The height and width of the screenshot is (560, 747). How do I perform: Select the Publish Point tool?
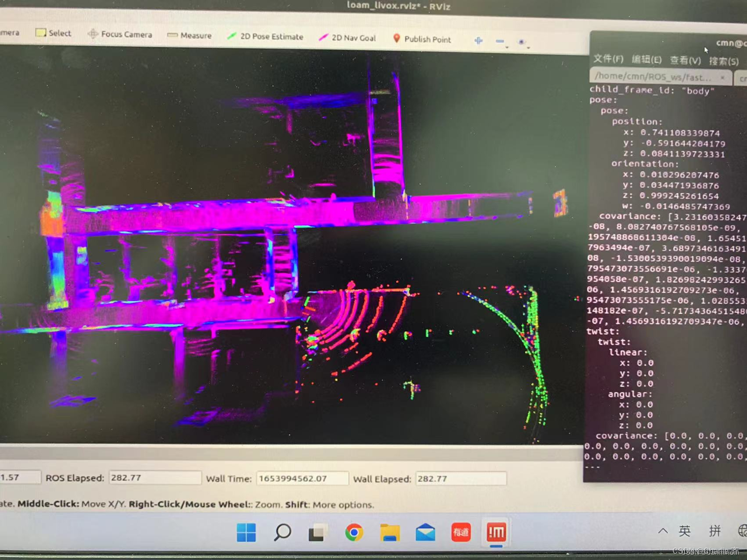422,39
